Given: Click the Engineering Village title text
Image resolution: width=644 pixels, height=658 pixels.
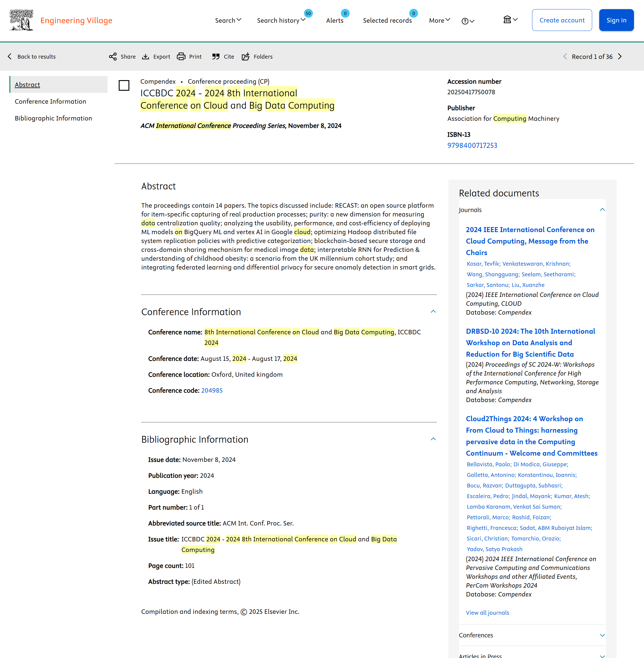Looking at the screenshot, I should [x=76, y=20].
